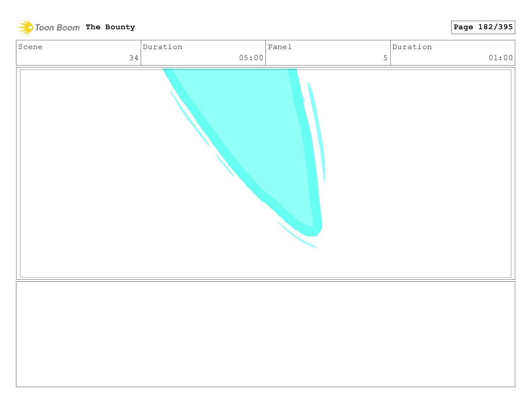
Task: Click the panel 'Duration' label beside 01:00
Action: (x=412, y=47)
